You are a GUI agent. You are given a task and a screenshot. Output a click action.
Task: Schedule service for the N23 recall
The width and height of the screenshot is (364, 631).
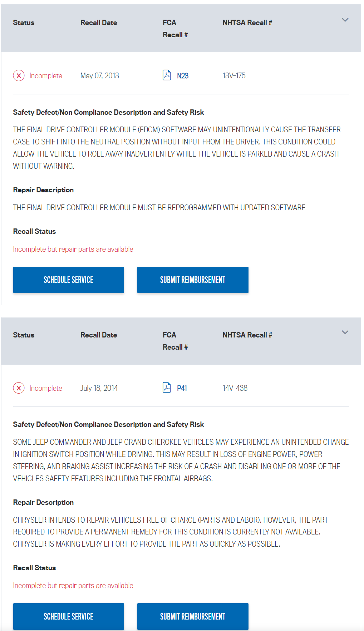tap(69, 280)
